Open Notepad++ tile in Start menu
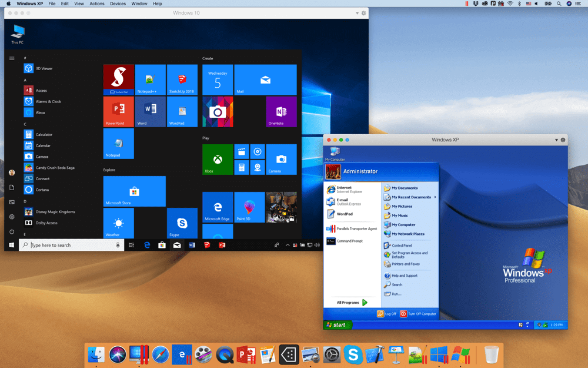The image size is (588, 368). coord(151,80)
